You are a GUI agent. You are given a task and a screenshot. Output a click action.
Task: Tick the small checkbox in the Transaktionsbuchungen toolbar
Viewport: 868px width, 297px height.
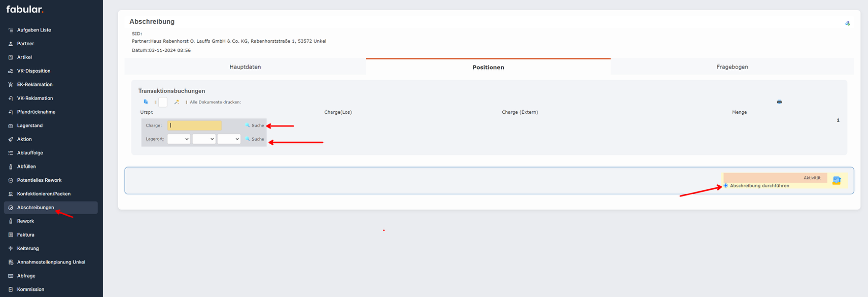[x=163, y=102]
